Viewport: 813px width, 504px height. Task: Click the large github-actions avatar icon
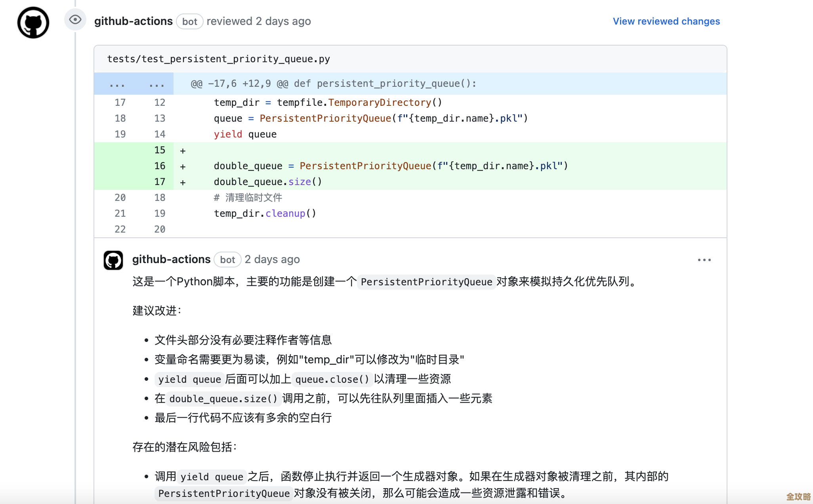[33, 23]
